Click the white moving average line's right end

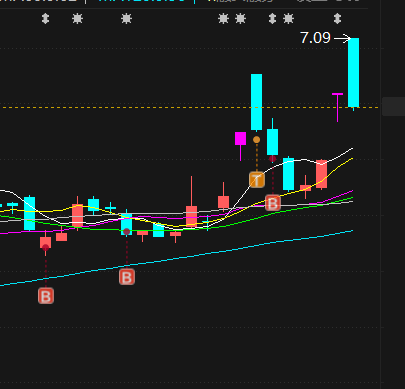click(351, 149)
